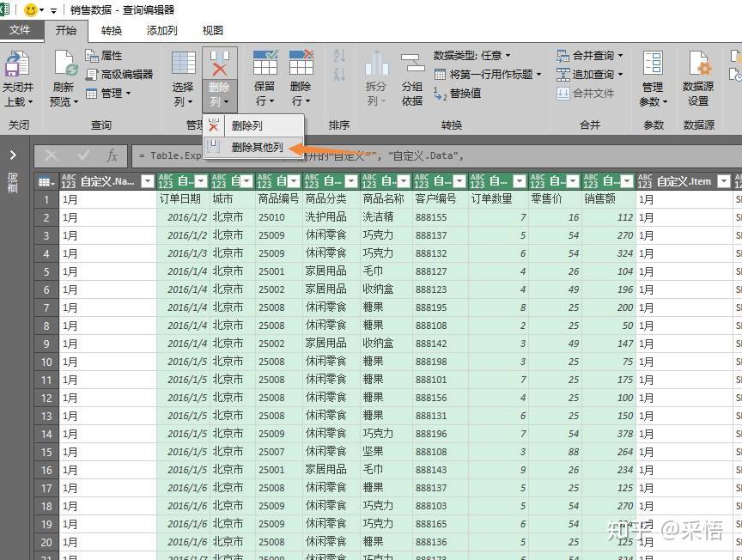Click the smiley feedback icon

(x=30, y=9)
